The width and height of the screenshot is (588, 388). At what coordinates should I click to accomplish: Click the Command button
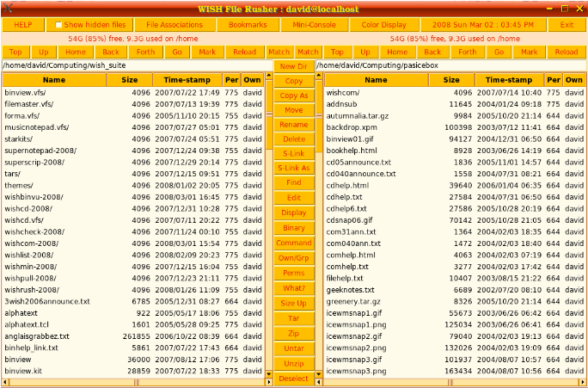(294, 243)
